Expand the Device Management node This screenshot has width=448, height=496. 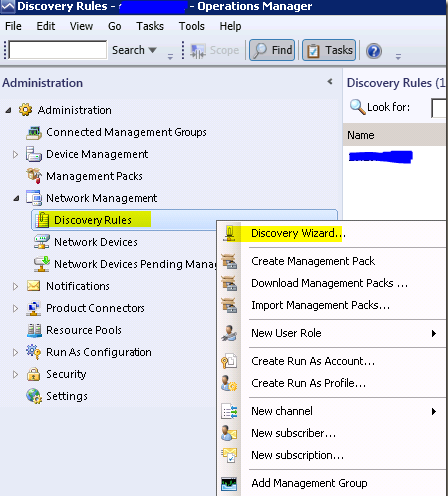[x=15, y=154]
